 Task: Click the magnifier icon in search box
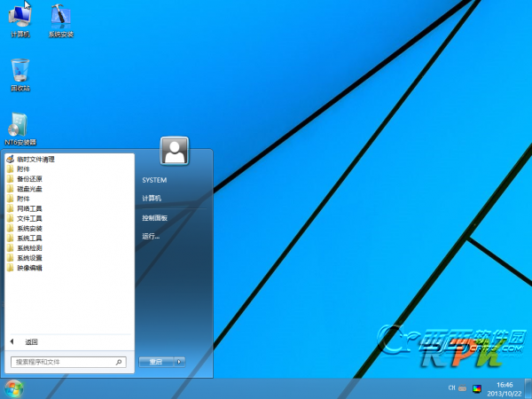[x=119, y=363]
